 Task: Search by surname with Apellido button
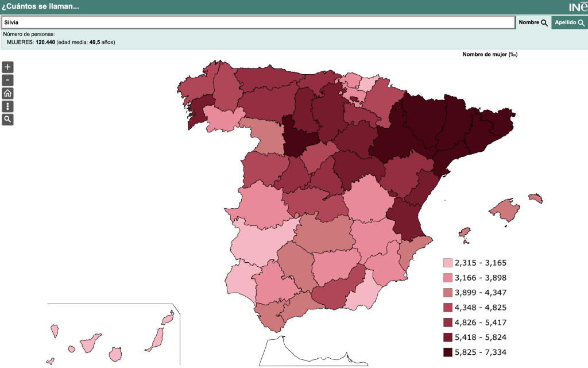point(569,22)
